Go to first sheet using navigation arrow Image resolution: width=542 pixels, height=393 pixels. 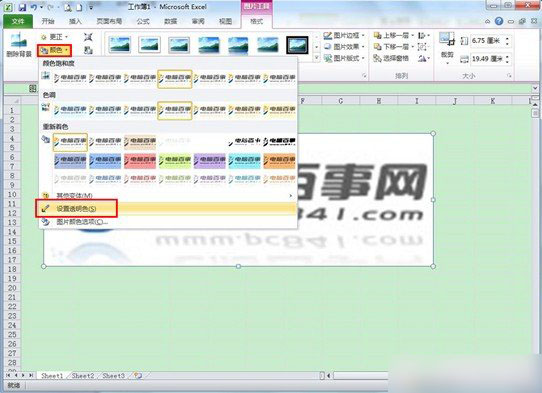pyautogui.click(x=8, y=375)
